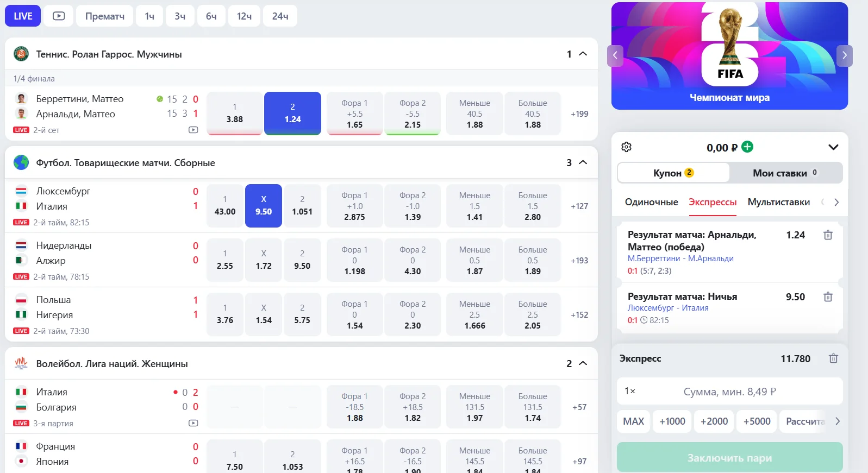Show more quick stake amounts chevron
This screenshot has height=473, width=868.
point(837,421)
